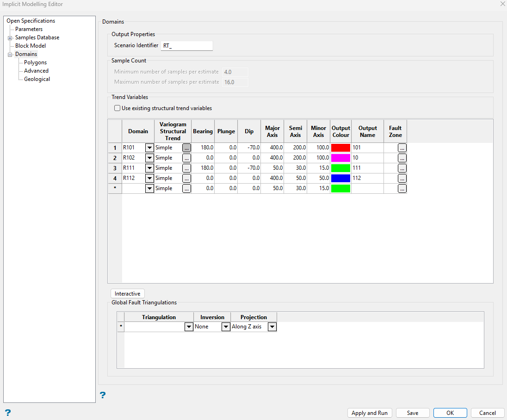Screen dimensions: 507x420
Task: Open variogram trend editor for R112 row
Action: (186, 178)
